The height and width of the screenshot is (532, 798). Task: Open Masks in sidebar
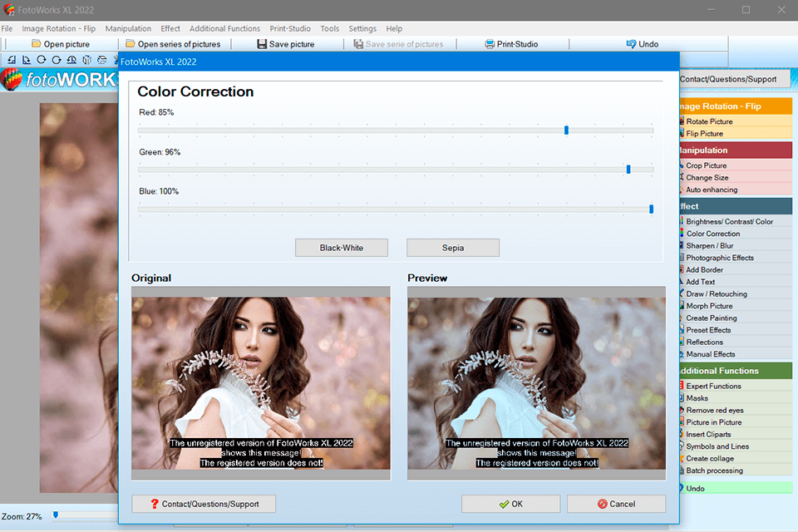(736, 398)
